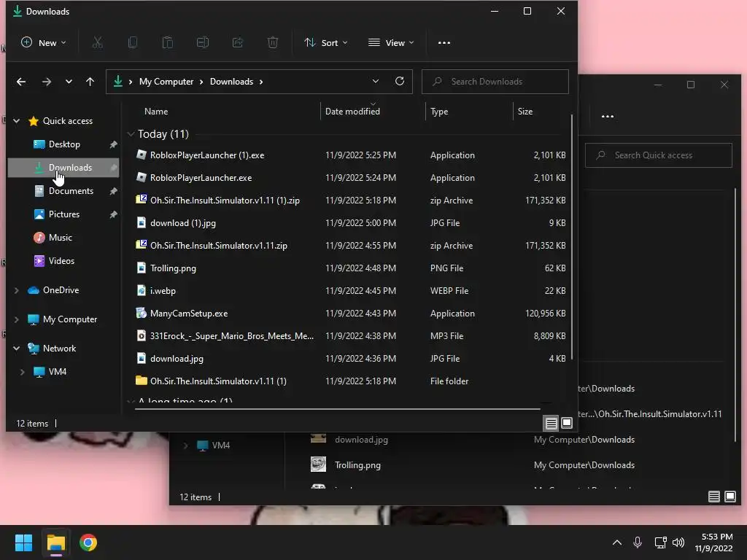Click Trolling.png thumbnail in background window
This screenshot has width=747, height=560.
click(x=318, y=464)
